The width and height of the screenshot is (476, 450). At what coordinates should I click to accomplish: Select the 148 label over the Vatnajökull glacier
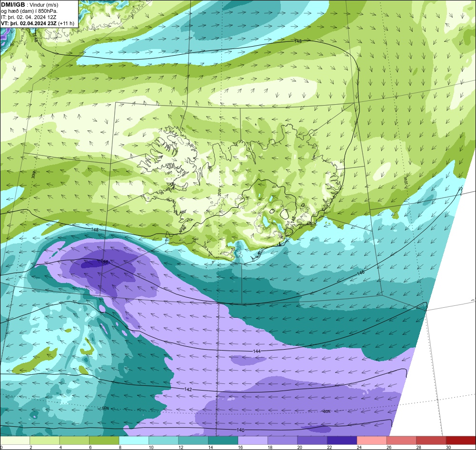click(294, 219)
